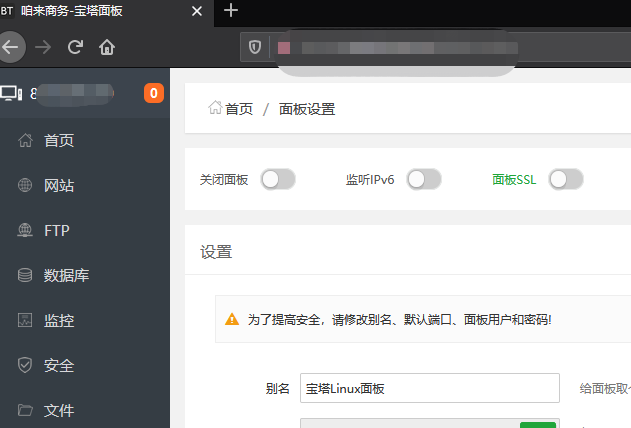Click the 首页 breadcrumb link
Image resolution: width=631 pixels, height=428 pixels.
(x=239, y=109)
